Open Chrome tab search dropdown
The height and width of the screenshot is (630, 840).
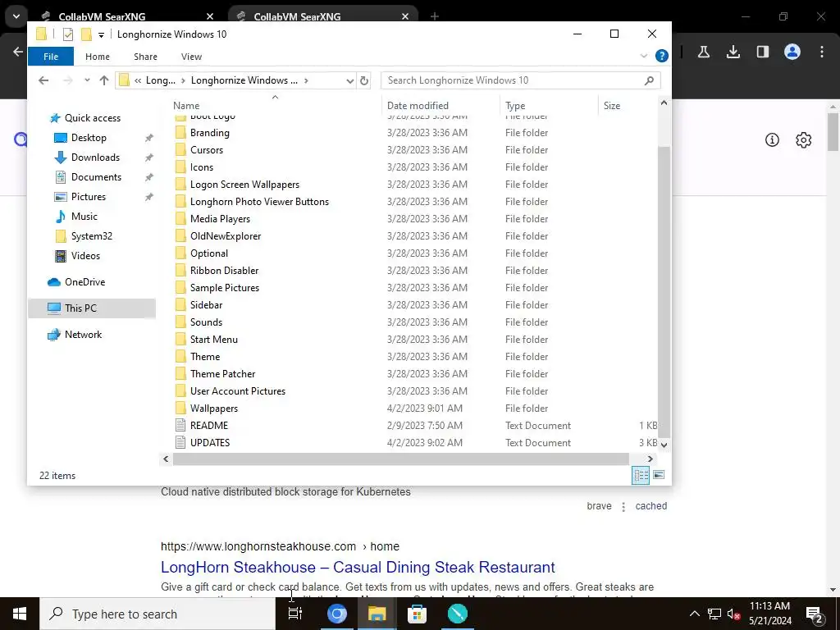(x=16, y=16)
